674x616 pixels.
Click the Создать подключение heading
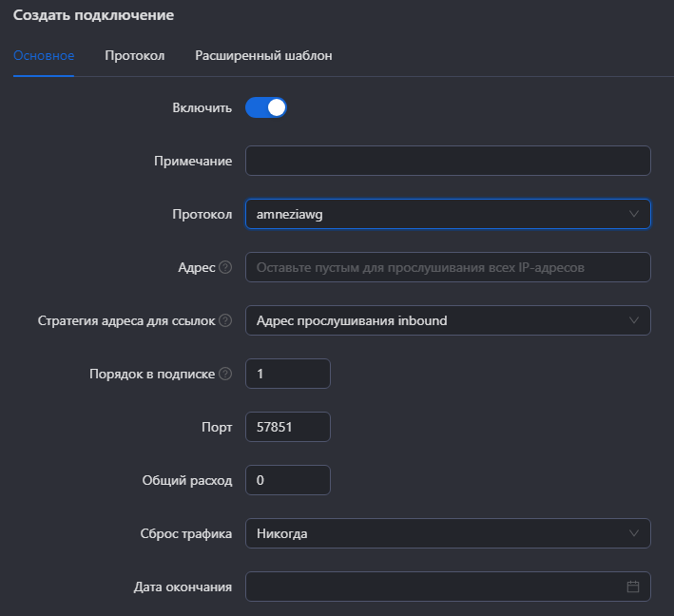93,15
